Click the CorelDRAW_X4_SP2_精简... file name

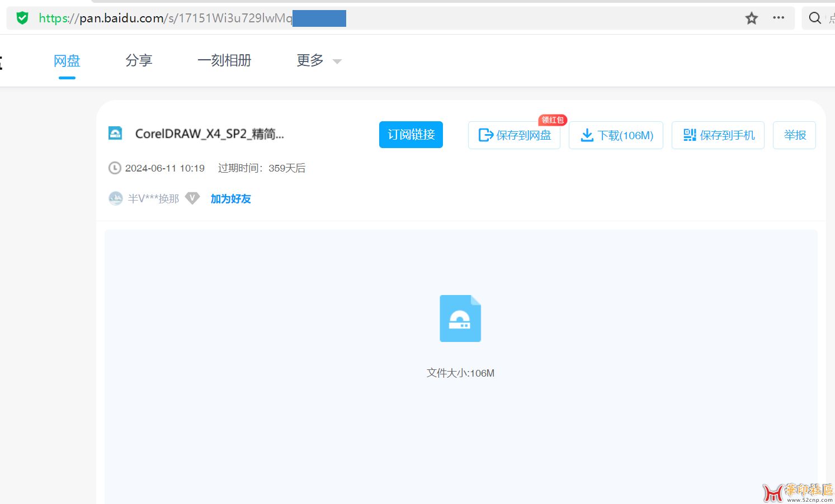pyautogui.click(x=210, y=134)
